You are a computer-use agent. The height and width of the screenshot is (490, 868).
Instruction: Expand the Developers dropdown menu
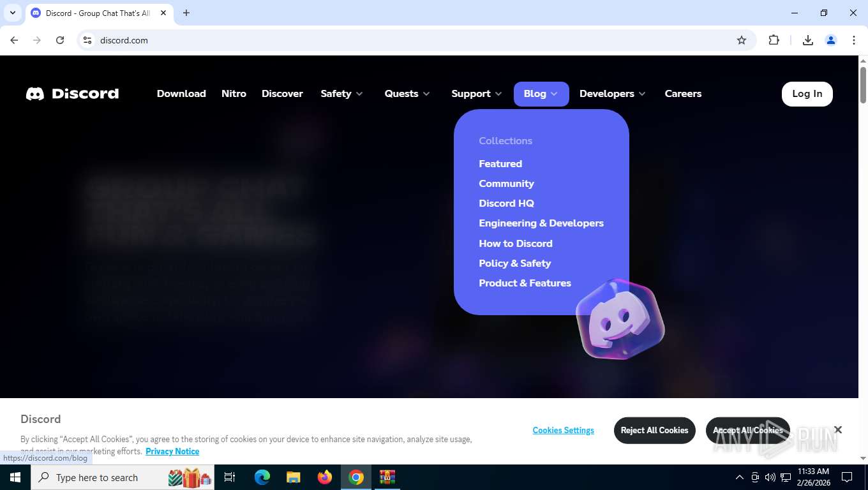click(x=612, y=94)
